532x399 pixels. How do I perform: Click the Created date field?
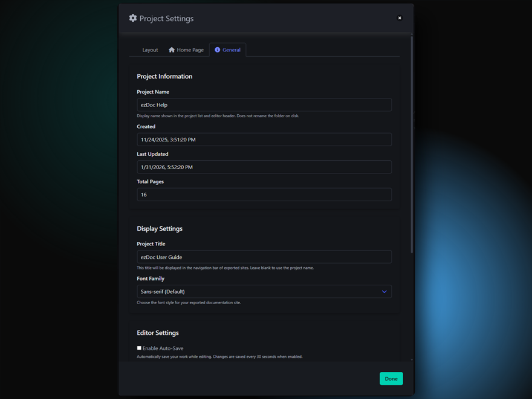264,140
